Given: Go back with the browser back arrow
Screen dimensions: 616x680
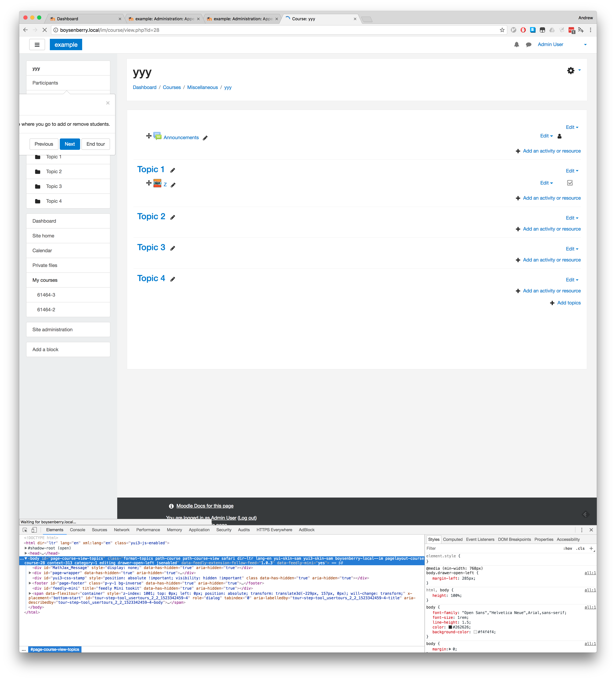Looking at the screenshot, I should pos(25,30).
